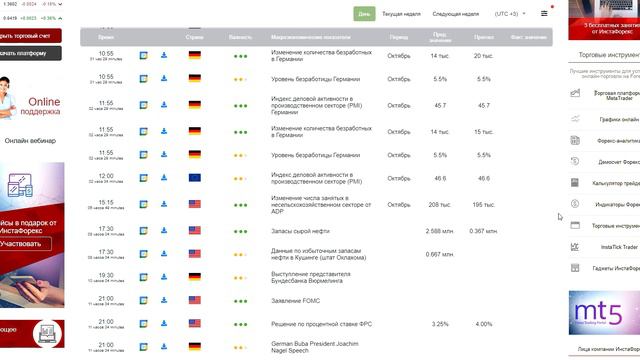Click the forecast value 195 тыс.
Image resolution: width=640 pixels, height=360 pixels.
pyautogui.click(x=484, y=204)
